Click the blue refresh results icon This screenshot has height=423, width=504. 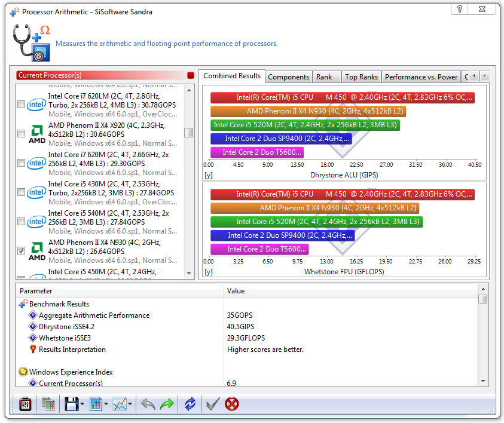190,404
